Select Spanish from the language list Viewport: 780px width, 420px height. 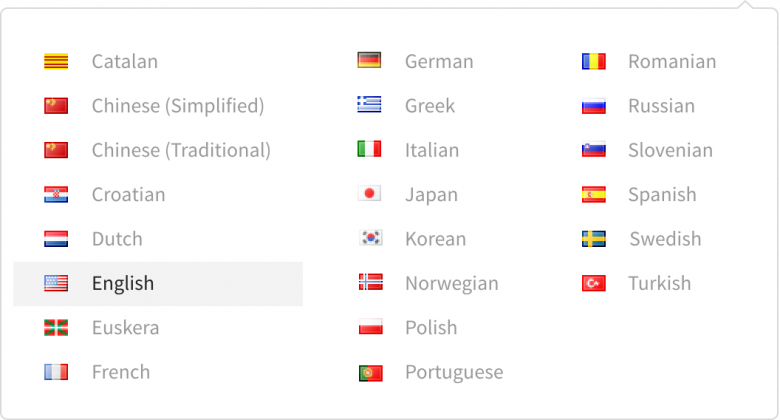click(x=662, y=195)
